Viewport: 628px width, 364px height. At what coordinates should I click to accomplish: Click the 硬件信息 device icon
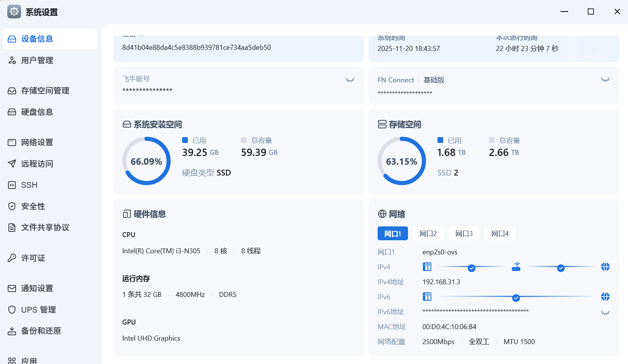point(127,214)
